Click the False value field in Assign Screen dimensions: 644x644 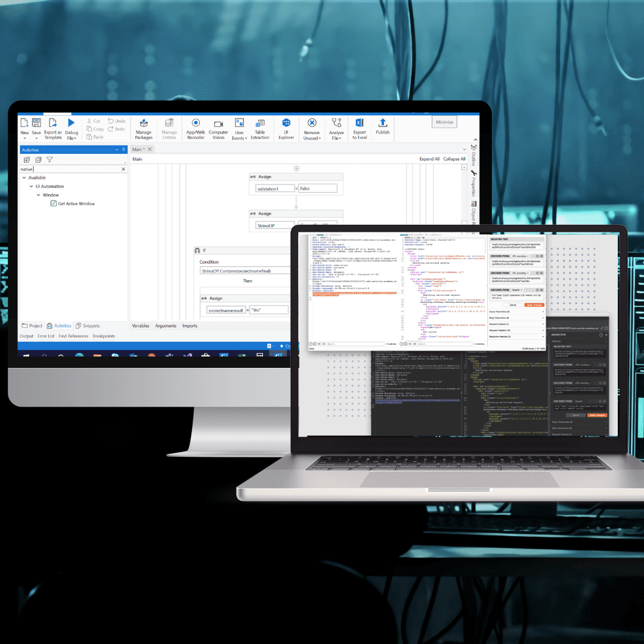(x=317, y=188)
